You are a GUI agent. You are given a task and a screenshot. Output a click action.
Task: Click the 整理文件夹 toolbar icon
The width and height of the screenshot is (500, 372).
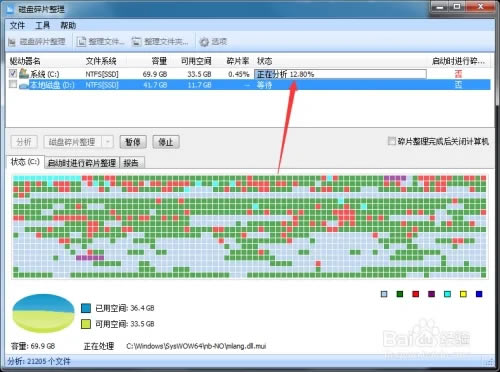[136, 42]
